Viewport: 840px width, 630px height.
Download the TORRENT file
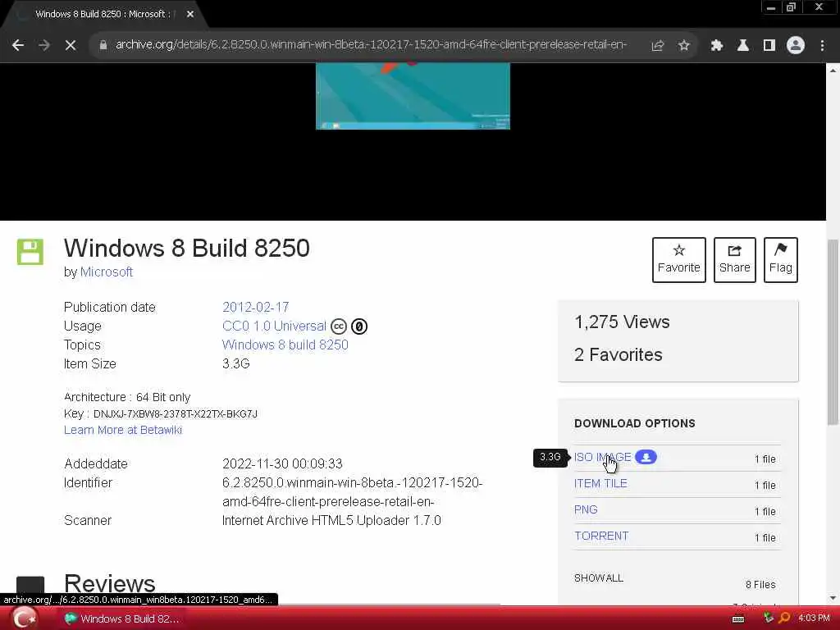click(601, 536)
